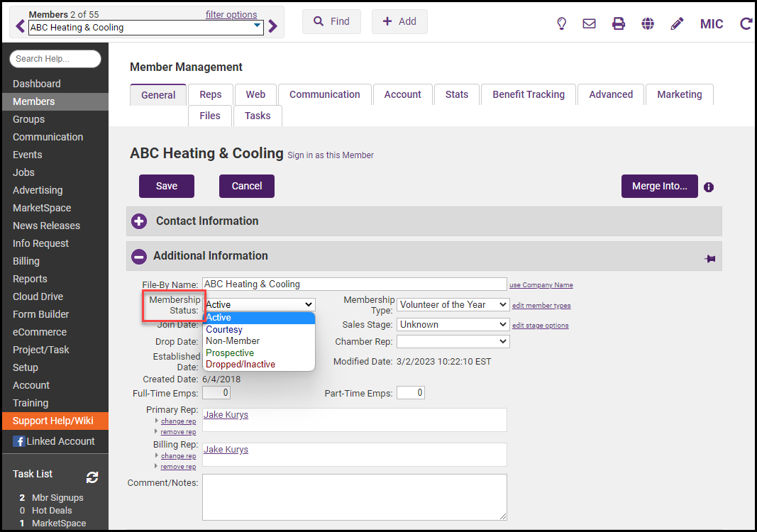Select Dropped/Inactive membership status option
Viewport: 757px width, 532px height.
pos(241,365)
